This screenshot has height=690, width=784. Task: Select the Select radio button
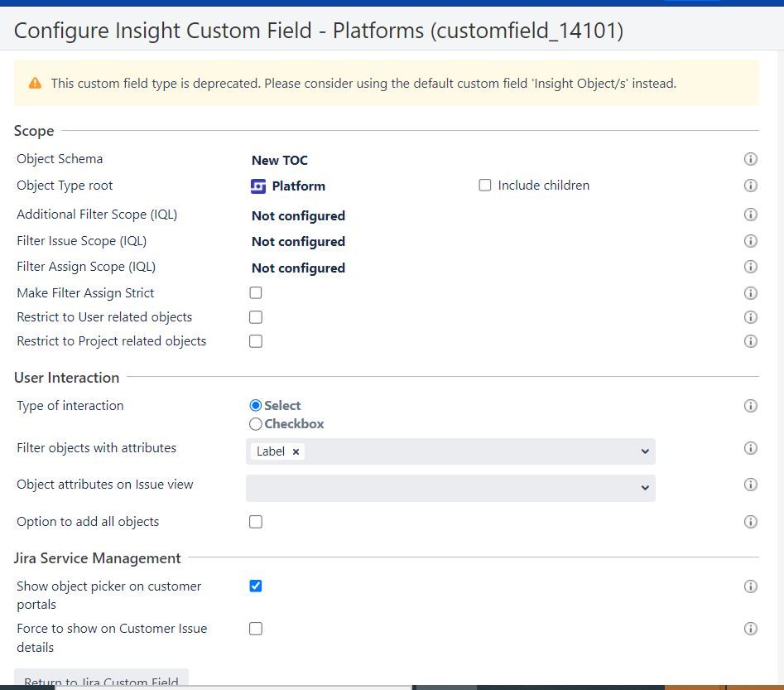pos(256,405)
